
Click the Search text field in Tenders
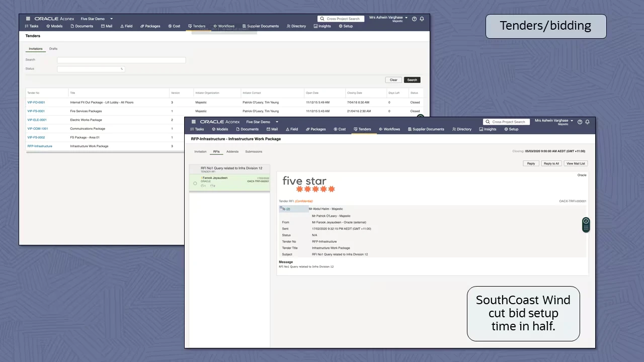click(121, 60)
